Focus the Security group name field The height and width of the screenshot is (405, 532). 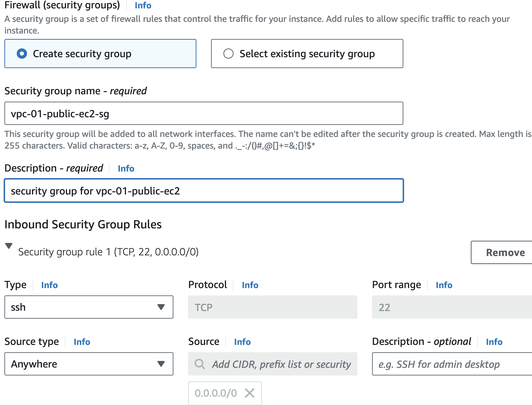pos(204,114)
